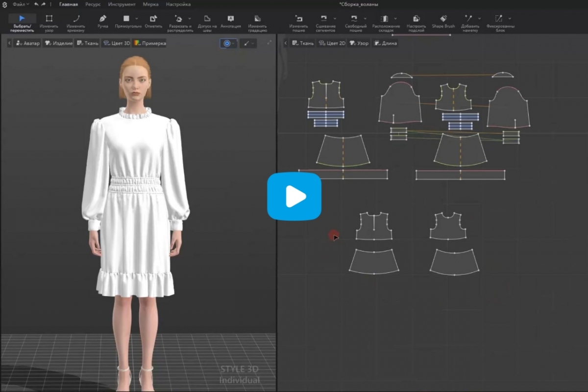The height and width of the screenshot is (392, 588).
Task: Choose the Свободный пошив tool
Action: coord(354,23)
